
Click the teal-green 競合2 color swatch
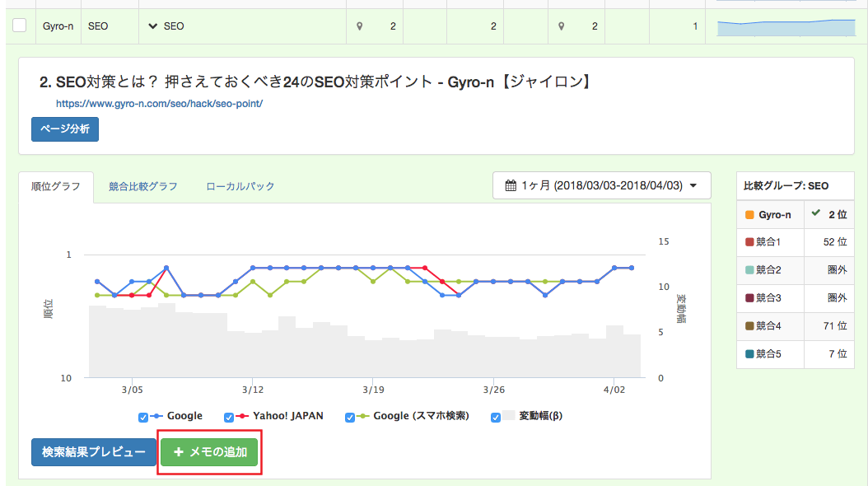click(749, 269)
